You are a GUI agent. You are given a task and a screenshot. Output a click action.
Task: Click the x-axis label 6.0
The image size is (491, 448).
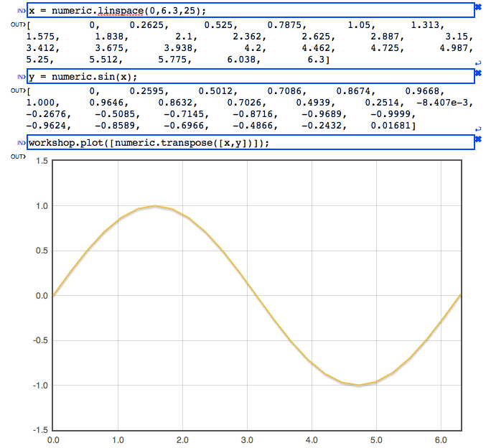(x=441, y=440)
